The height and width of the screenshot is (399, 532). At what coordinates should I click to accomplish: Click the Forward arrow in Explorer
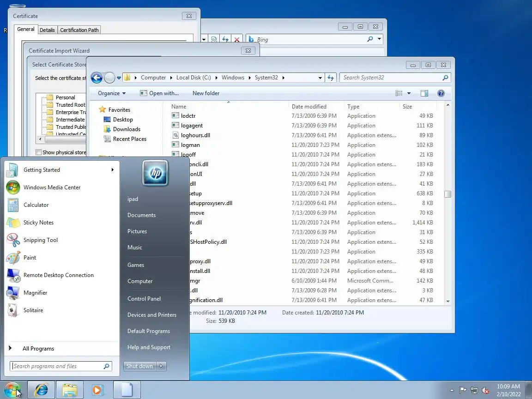tap(109, 78)
